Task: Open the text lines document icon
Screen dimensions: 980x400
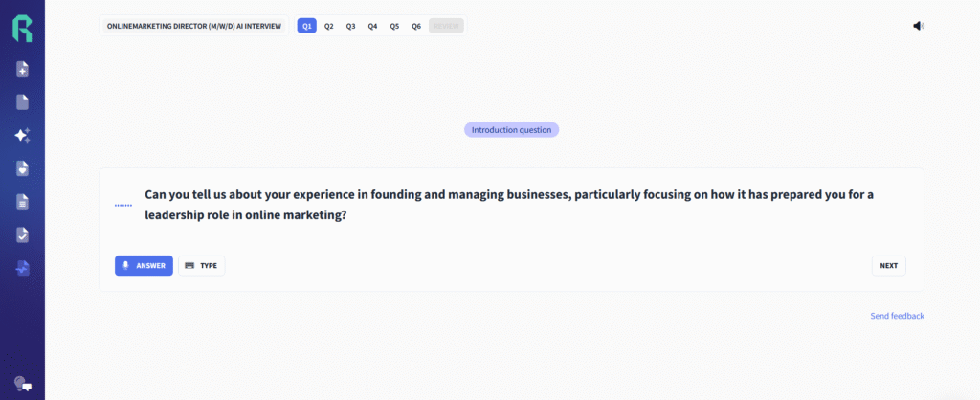Action: [22, 202]
